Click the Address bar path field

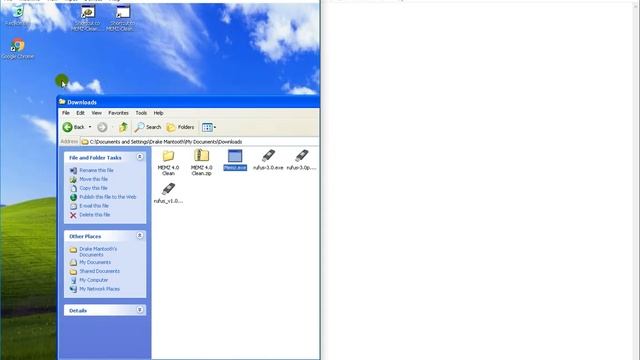(199, 142)
